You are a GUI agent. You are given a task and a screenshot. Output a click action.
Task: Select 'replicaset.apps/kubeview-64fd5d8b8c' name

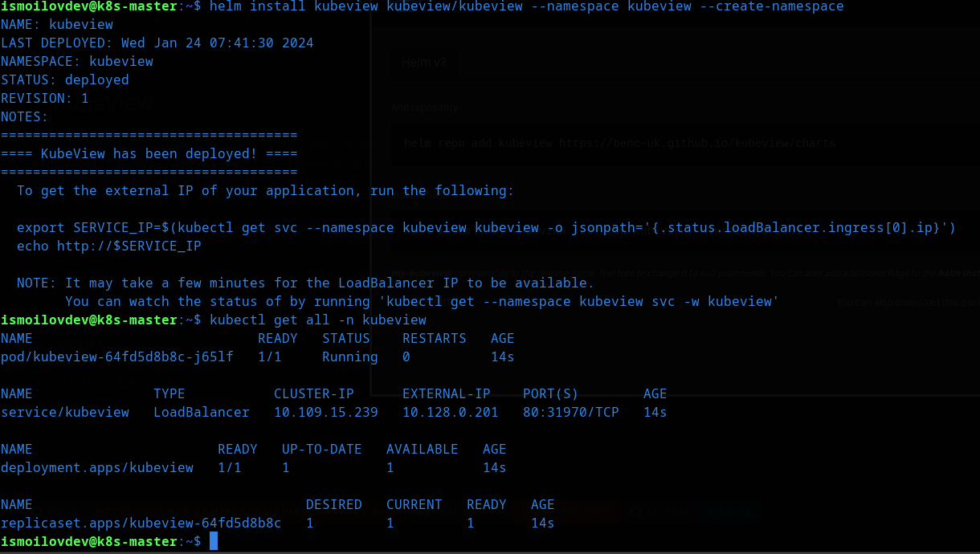point(141,523)
